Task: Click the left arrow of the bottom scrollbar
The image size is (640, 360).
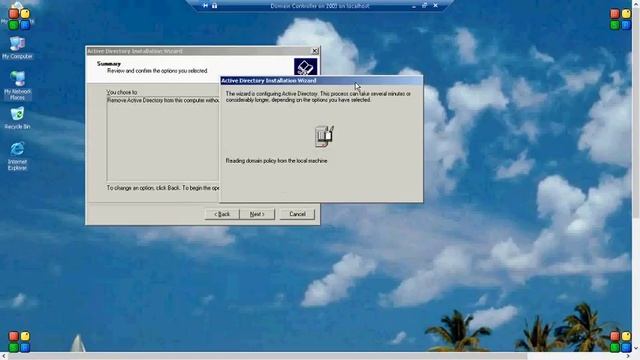Action: [4, 356]
